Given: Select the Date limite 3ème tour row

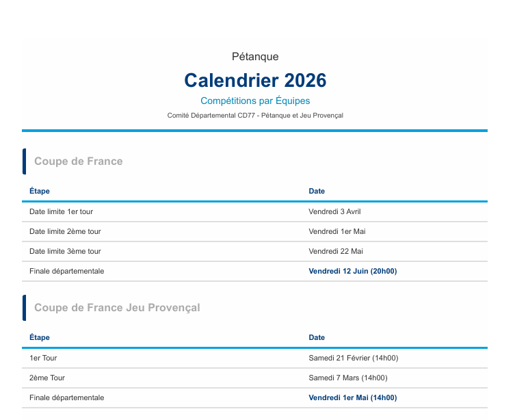Looking at the screenshot, I should tap(65, 252).
